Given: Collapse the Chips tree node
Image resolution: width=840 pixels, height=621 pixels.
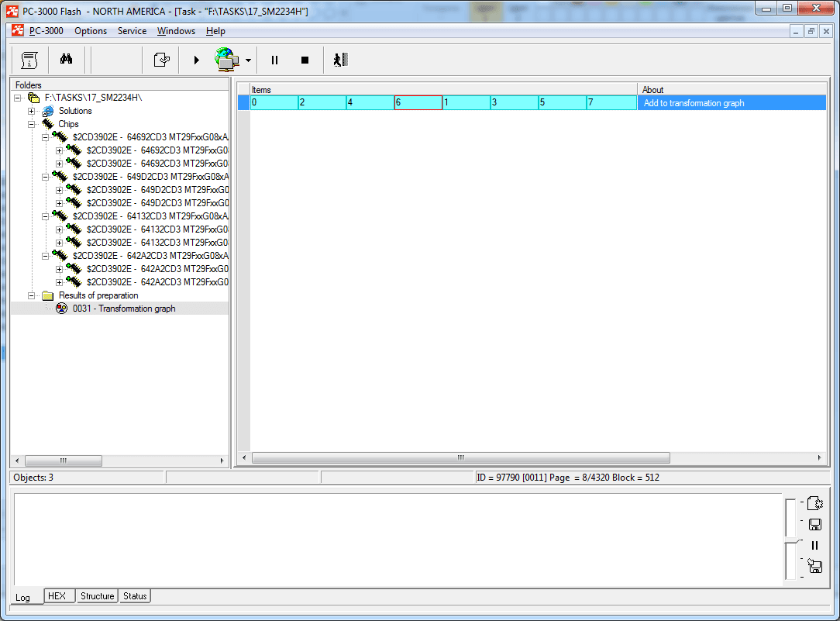Looking at the screenshot, I should [x=32, y=124].
